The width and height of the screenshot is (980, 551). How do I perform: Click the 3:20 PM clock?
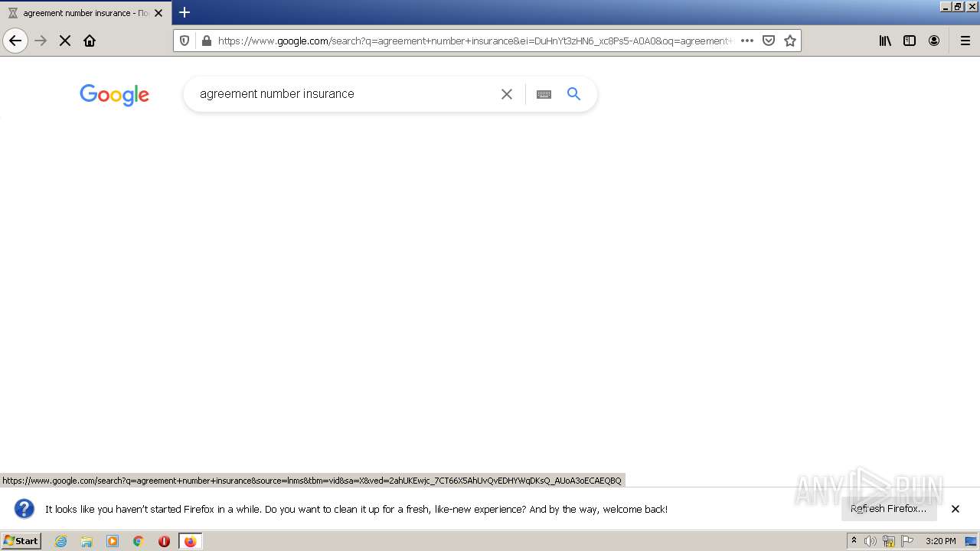tap(940, 541)
